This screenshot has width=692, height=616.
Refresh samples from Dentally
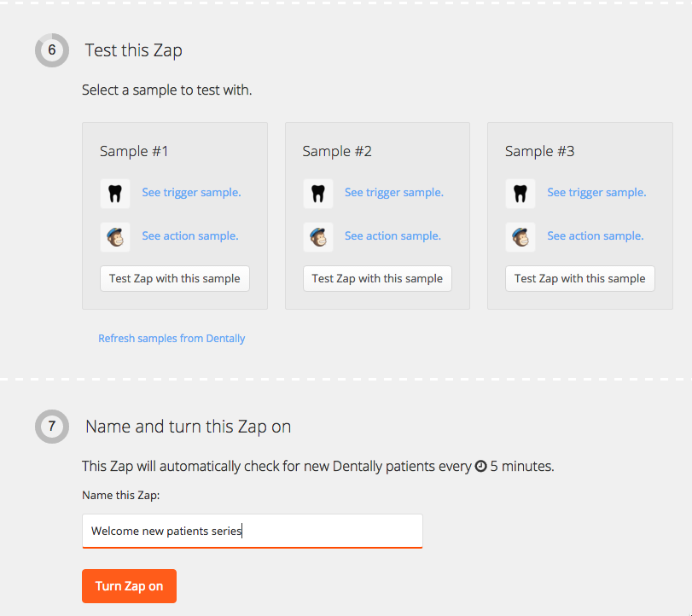click(x=172, y=338)
